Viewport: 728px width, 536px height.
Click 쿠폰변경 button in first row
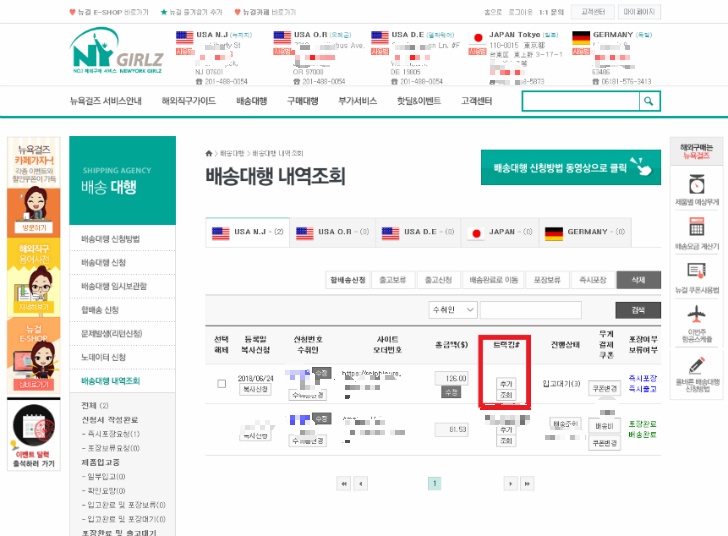[x=604, y=388]
